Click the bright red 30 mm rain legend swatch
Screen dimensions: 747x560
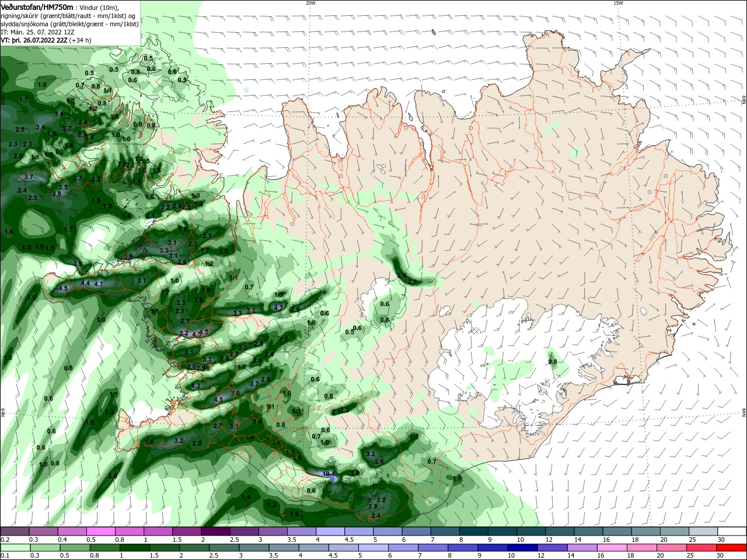732,548
